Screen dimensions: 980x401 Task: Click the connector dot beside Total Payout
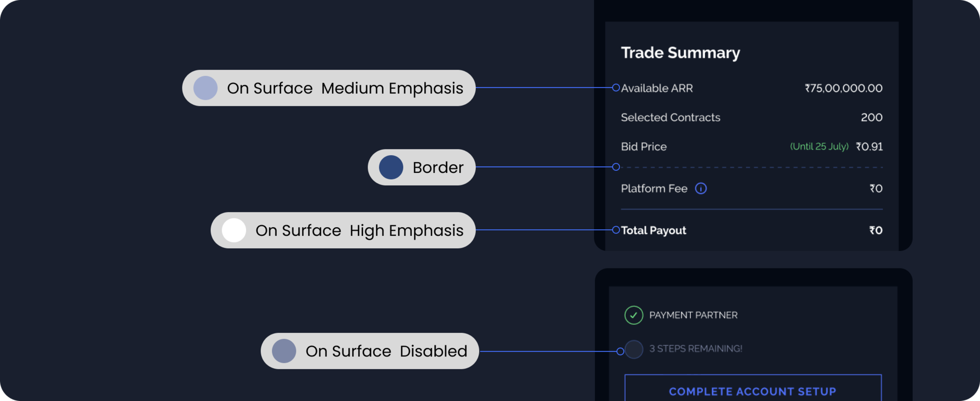tap(616, 230)
